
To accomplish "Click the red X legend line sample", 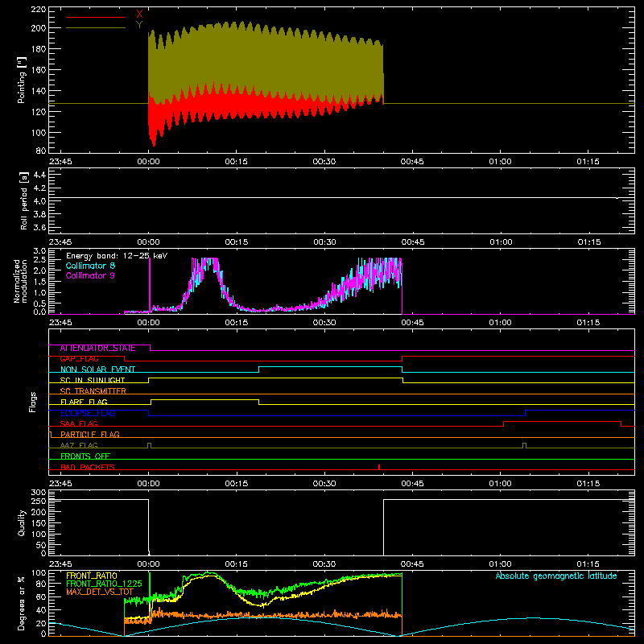I will 96,17.
